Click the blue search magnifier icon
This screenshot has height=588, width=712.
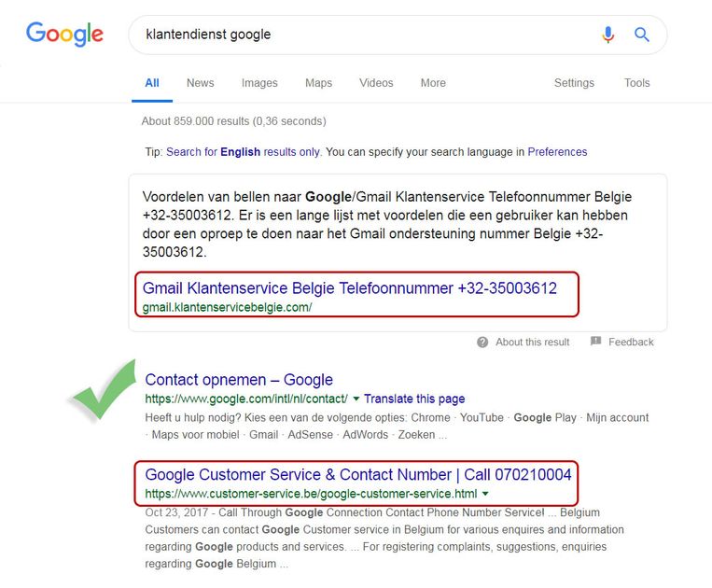pyautogui.click(x=642, y=35)
